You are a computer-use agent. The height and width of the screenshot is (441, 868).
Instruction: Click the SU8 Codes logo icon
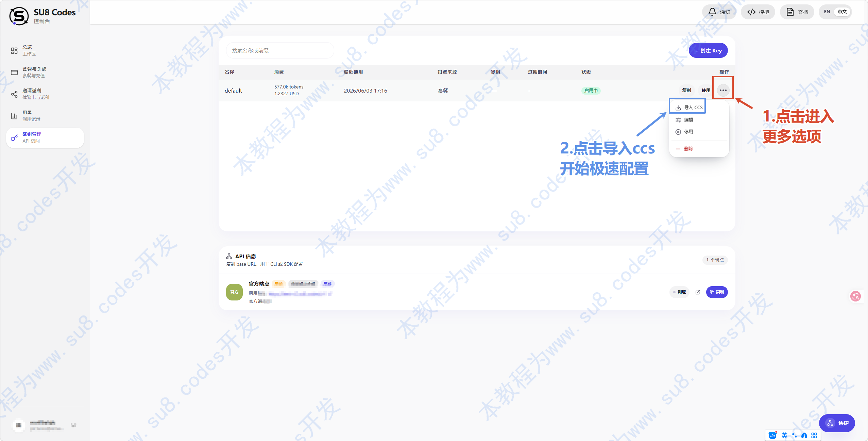tap(19, 16)
